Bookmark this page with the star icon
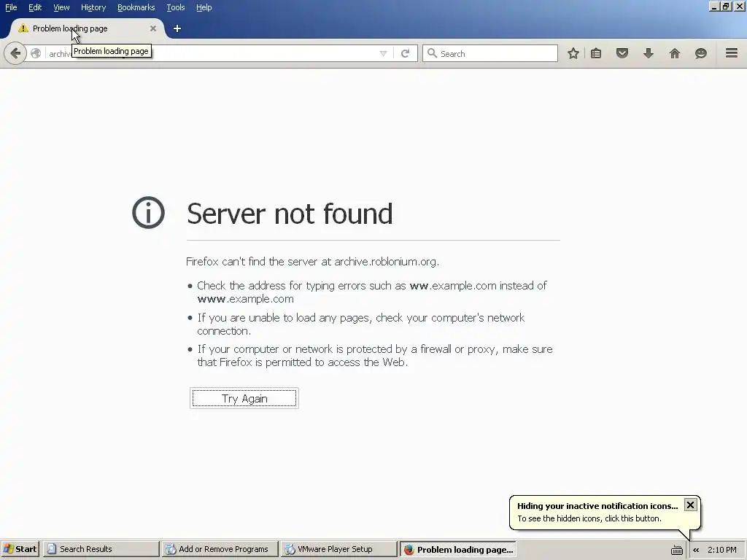 pos(573,53)
